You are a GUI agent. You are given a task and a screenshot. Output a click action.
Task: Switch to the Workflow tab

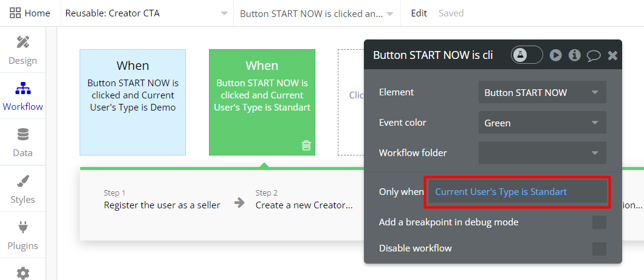coord(22,97)
